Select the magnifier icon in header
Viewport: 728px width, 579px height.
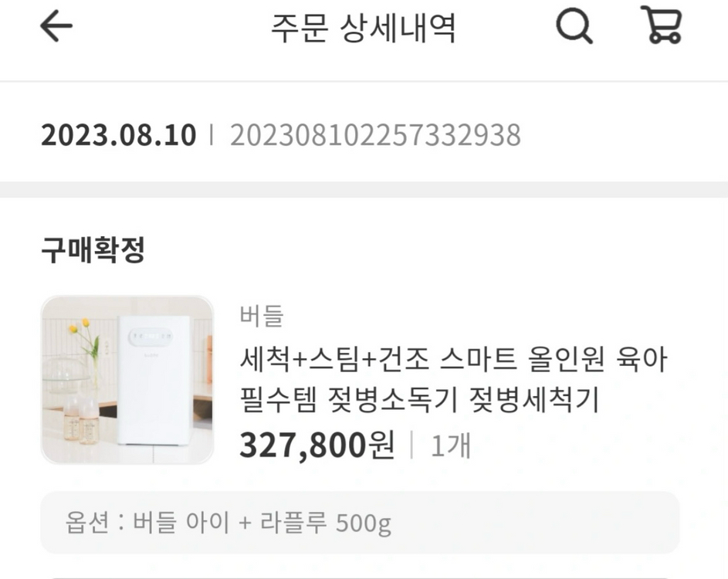pos(573,29)
